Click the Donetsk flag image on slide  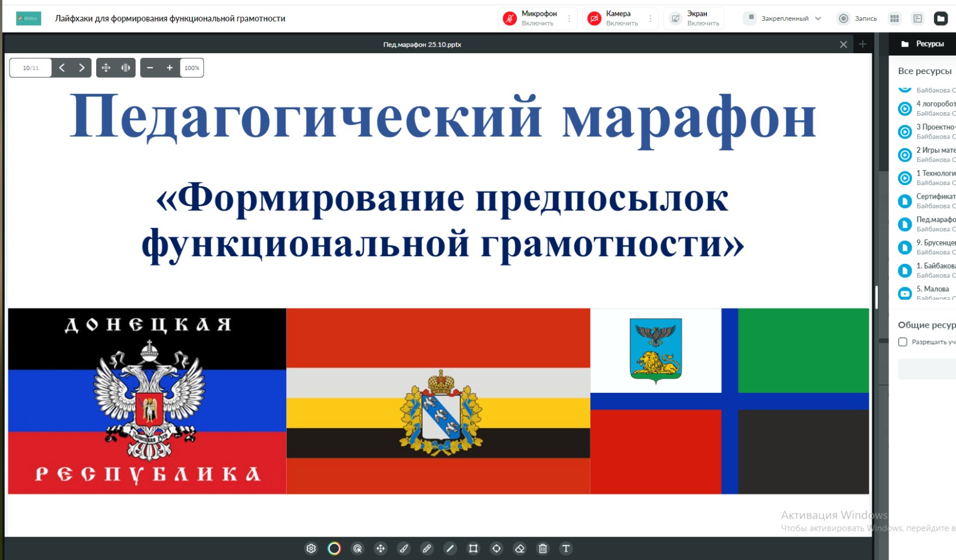coord(147,401)
